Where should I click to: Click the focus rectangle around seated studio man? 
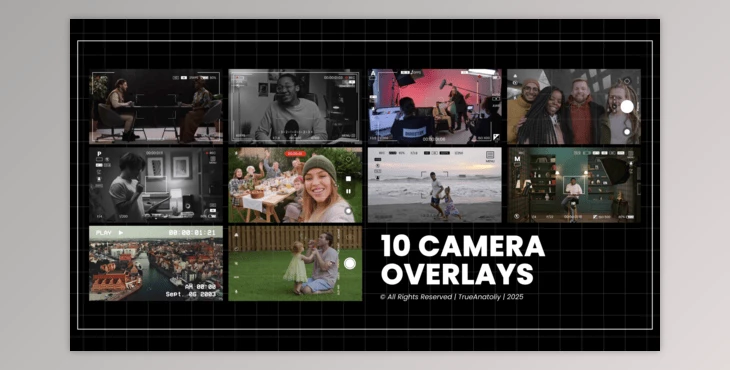click(574, 185)
